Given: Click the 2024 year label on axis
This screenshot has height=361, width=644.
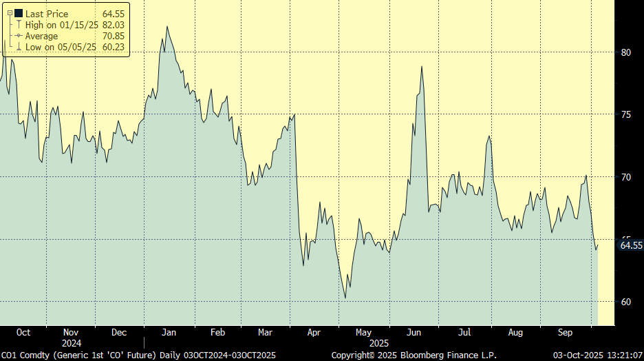Looking at the screenshot, I should (72, 343).
